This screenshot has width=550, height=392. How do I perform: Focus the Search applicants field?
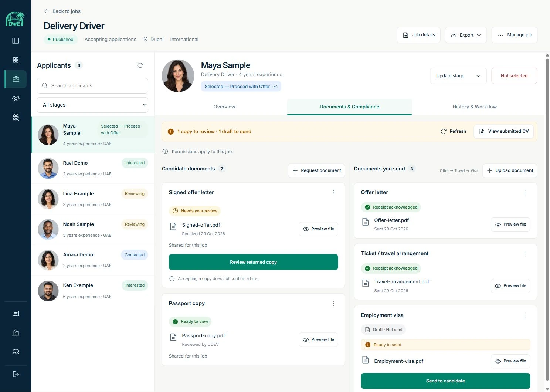click(x=92, y=86)
